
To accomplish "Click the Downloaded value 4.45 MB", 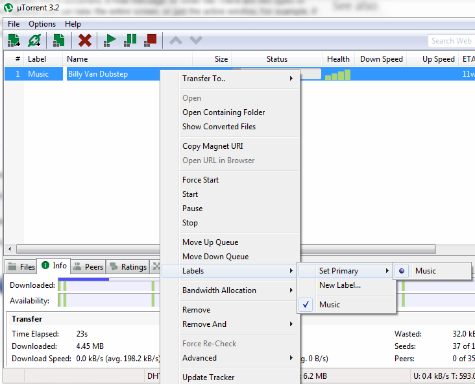I will click(x=90, y=346).
